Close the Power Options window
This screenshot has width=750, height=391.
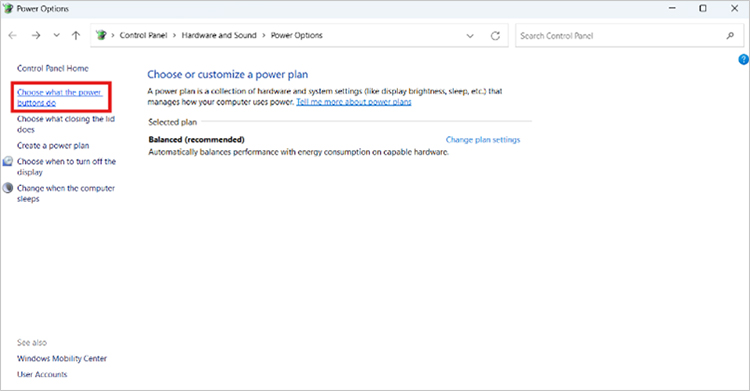coord(734,9)
